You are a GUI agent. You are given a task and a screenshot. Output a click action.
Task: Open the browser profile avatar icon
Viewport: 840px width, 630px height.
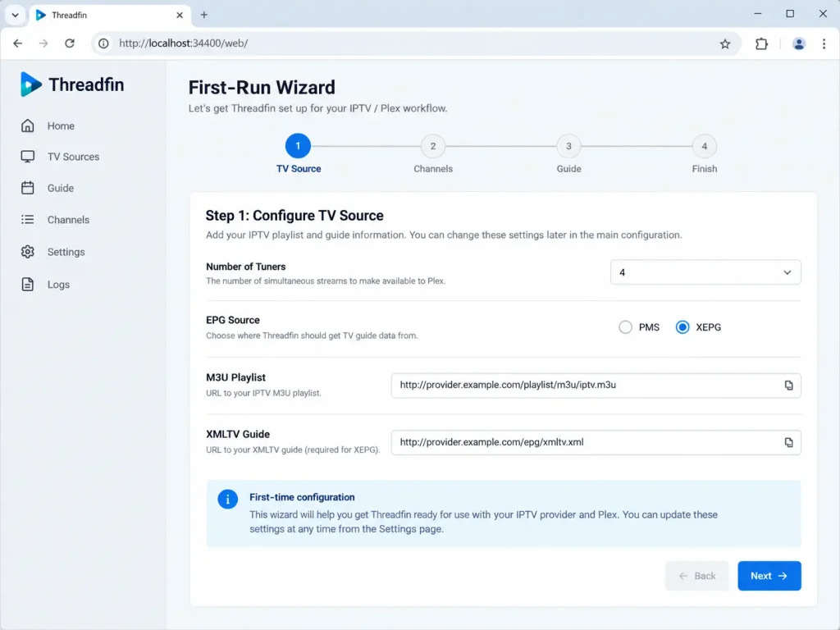point(798,44)
